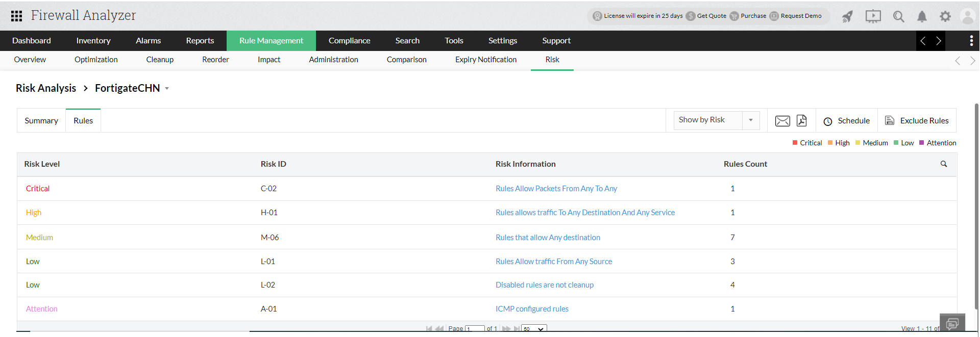Click the Exclude Rules button
Viewport: 980px width, 337px height.
pyautogui.click(x=917, y=121)
